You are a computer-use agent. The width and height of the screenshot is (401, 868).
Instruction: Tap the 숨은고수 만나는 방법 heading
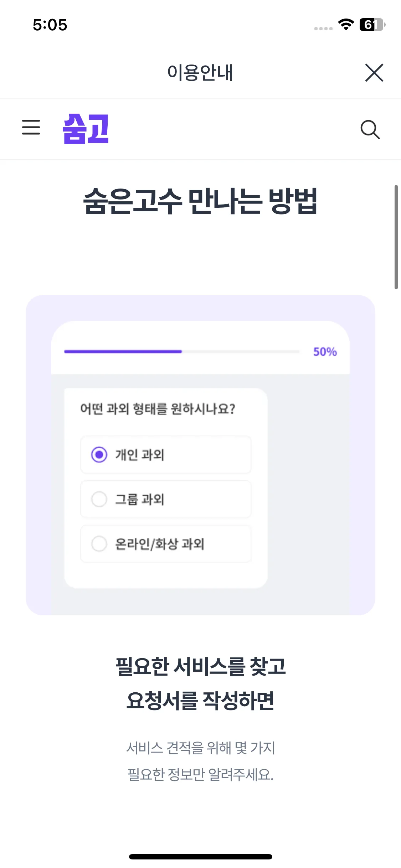(200, 201)
